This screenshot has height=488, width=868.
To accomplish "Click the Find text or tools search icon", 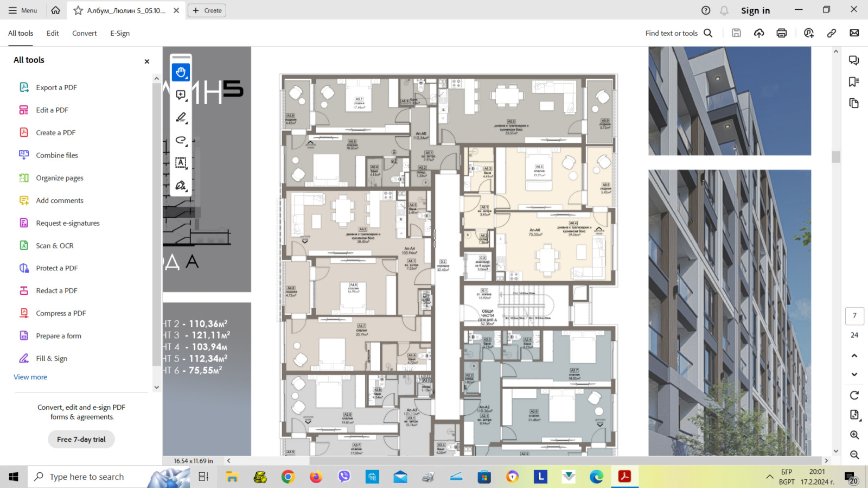I will coord(708,33).
